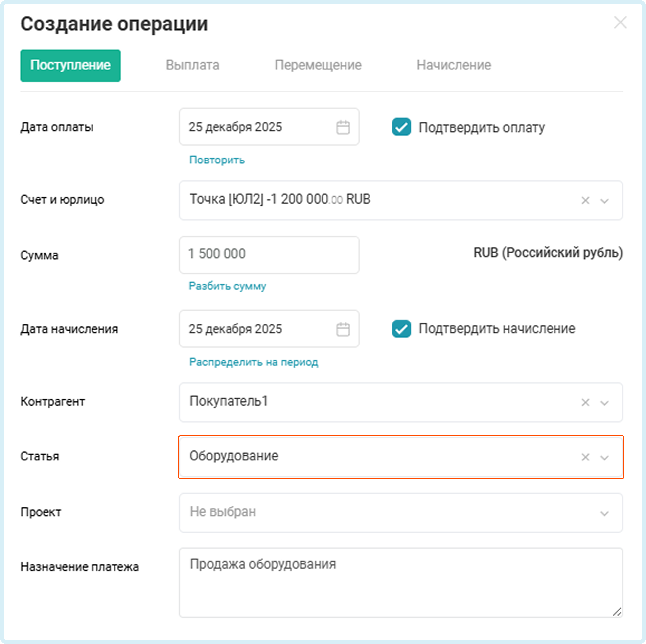Screen dimensions: 646x644
Task: Select the Начисление tab
Action: coord(454,65)
